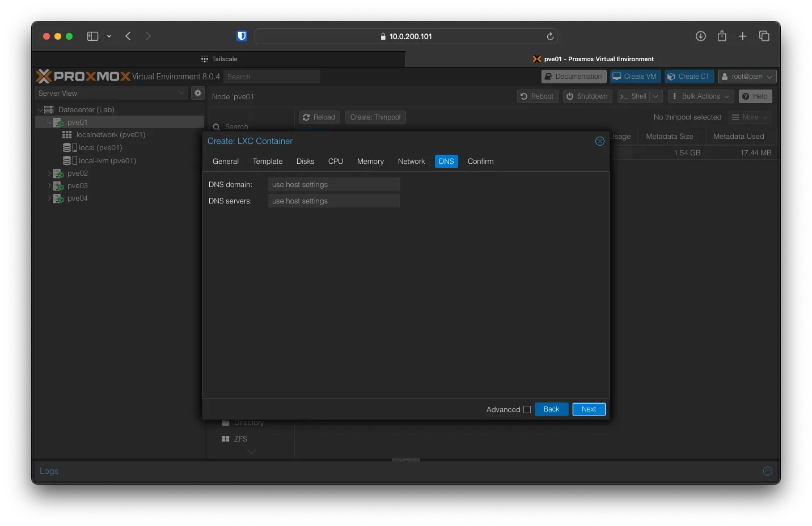
Task: Click the Create: Thinpool button
Action: click(375, 117)
